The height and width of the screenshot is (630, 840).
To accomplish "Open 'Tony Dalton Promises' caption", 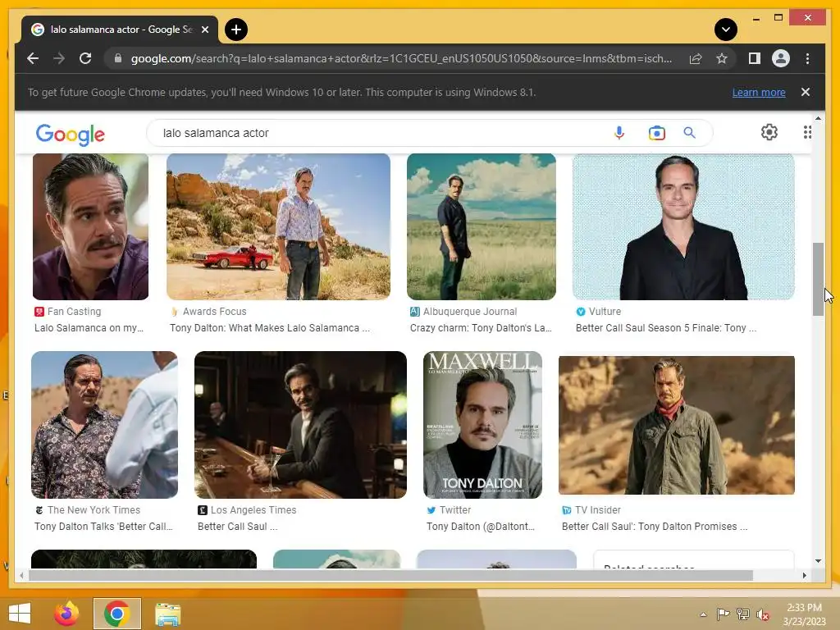I will click(655, 527).
